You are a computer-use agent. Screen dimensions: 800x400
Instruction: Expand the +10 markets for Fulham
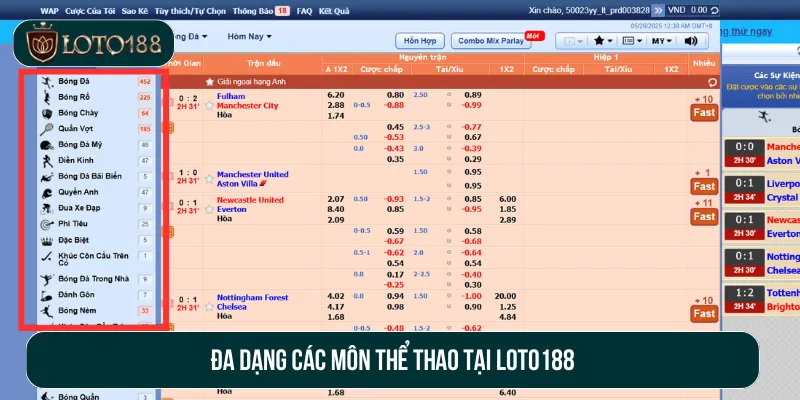703,99
